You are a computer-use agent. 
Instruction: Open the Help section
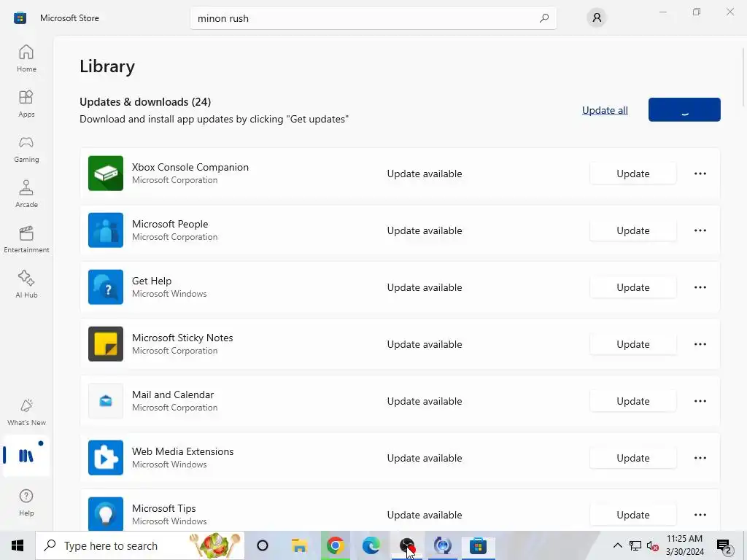(26, 503)
